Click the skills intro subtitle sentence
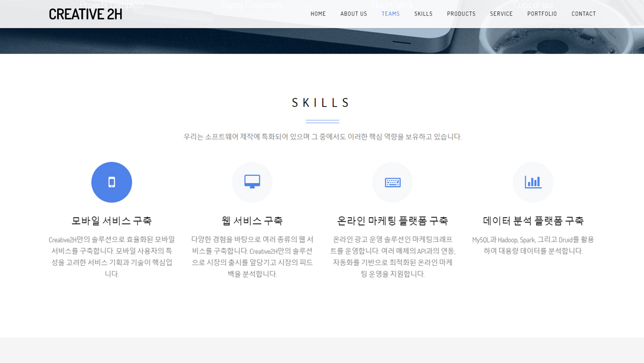The width and height of the screenshot is (644, 363). [x=322, y=136]
